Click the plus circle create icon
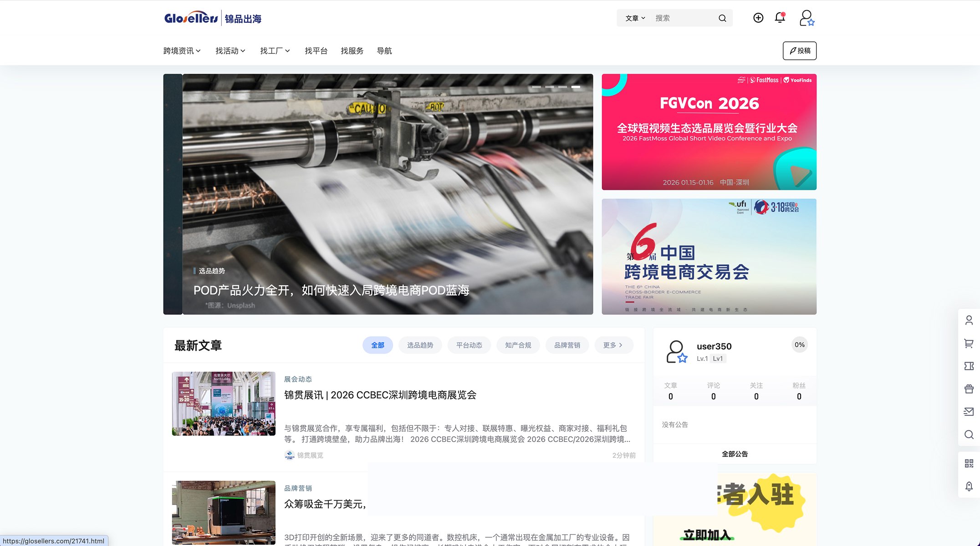This screenshot has height=546, width=980. (x=758, y=18)
